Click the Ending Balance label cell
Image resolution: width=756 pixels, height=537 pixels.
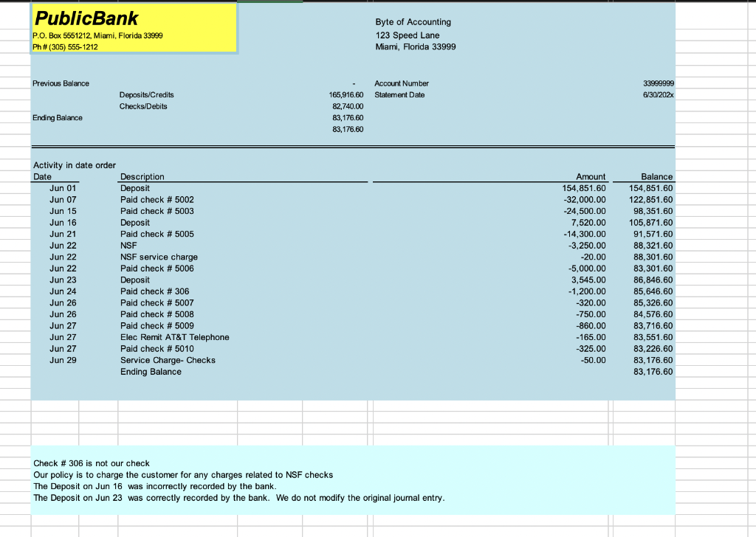(x=57, y=117)
